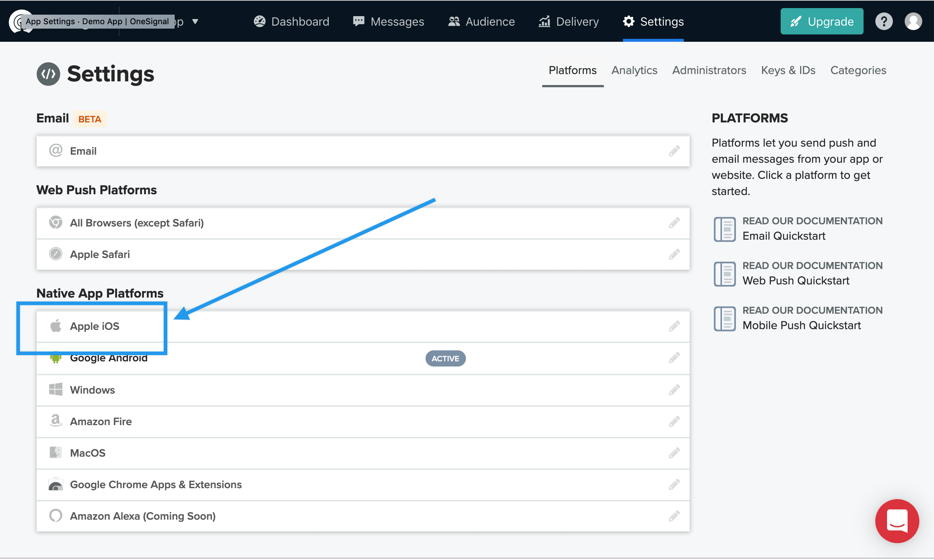The image size is (934, 560).
Task: Click the edit pencil on Apple Safari row
Action: (x=674, y=254)
